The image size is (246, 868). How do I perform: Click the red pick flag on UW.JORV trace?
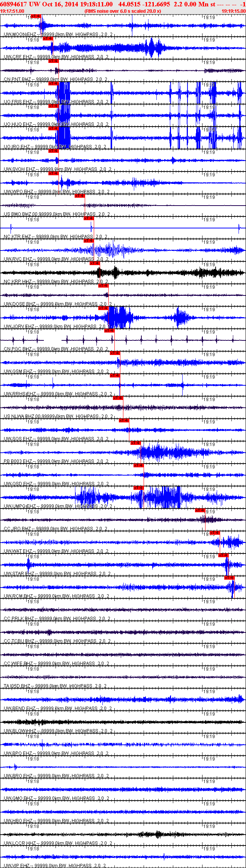(103, 308)
